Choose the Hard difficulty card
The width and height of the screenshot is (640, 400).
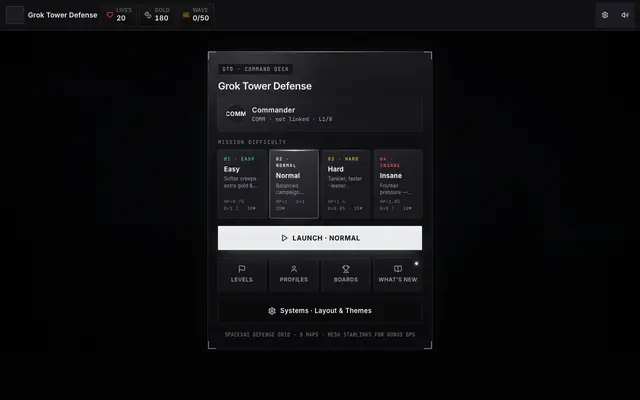point(346,184)
